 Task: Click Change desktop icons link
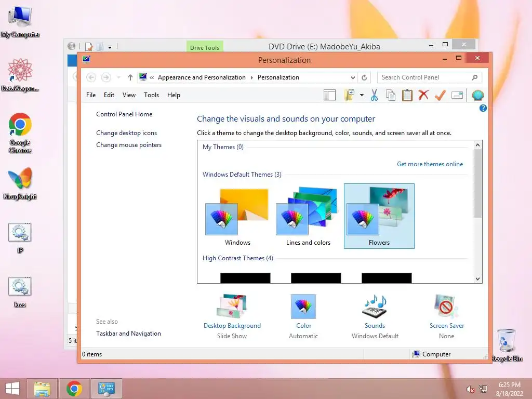tap(127, 133)
